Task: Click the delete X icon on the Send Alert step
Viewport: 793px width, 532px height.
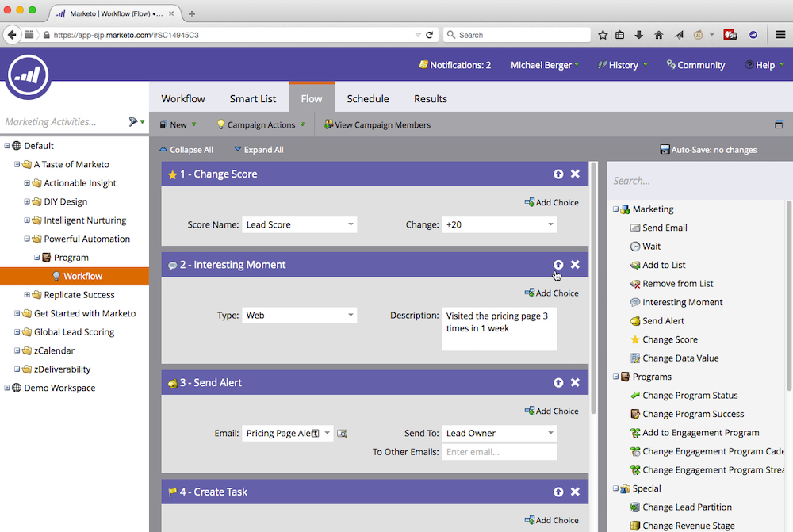Action: [x=575, y=382]
